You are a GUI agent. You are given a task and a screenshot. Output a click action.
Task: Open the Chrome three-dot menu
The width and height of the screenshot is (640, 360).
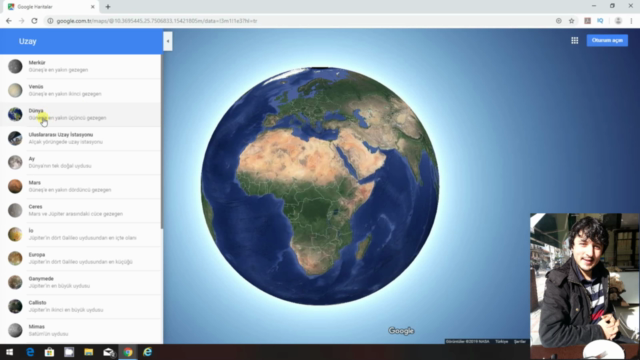(x=631, y=21)
